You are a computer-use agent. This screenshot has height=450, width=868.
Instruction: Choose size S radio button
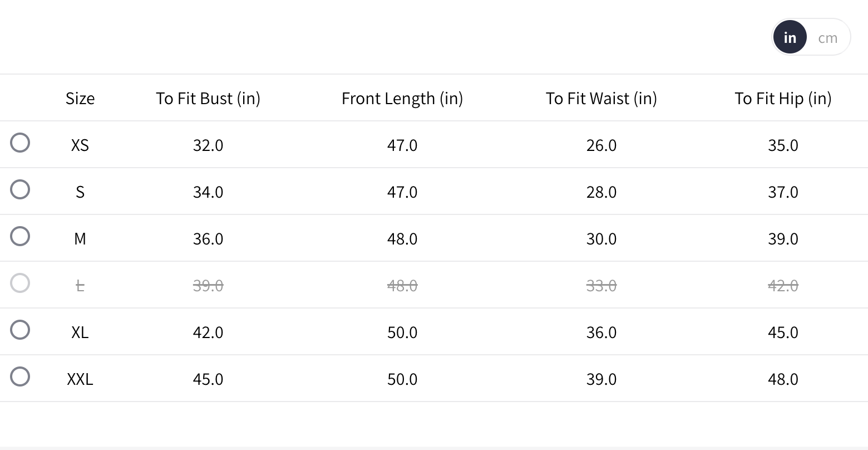[20, 189]
